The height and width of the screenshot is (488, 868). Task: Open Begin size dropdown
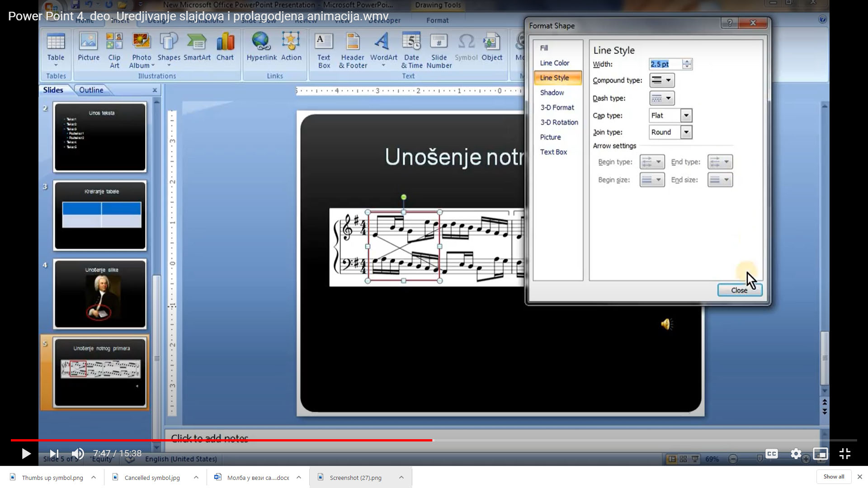click(652, 180)
